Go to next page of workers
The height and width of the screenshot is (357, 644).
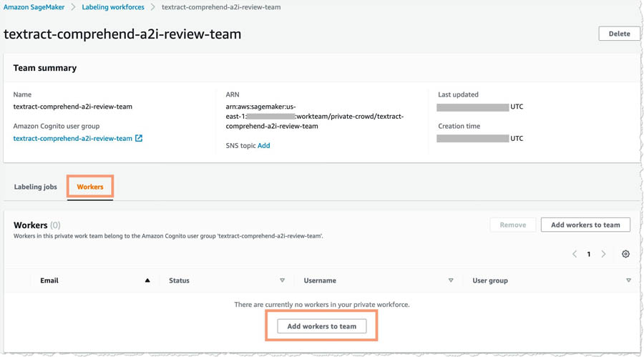pos(603,254)
